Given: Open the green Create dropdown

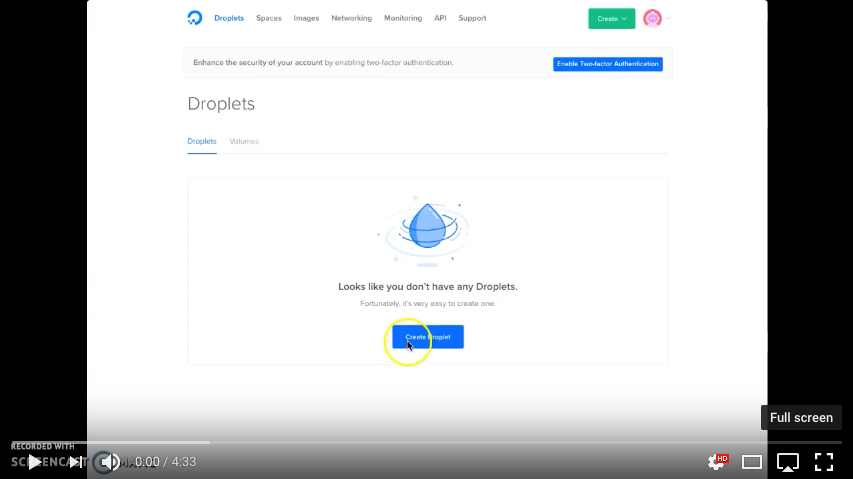Looking at the screenshot, I should coord(611,18).
